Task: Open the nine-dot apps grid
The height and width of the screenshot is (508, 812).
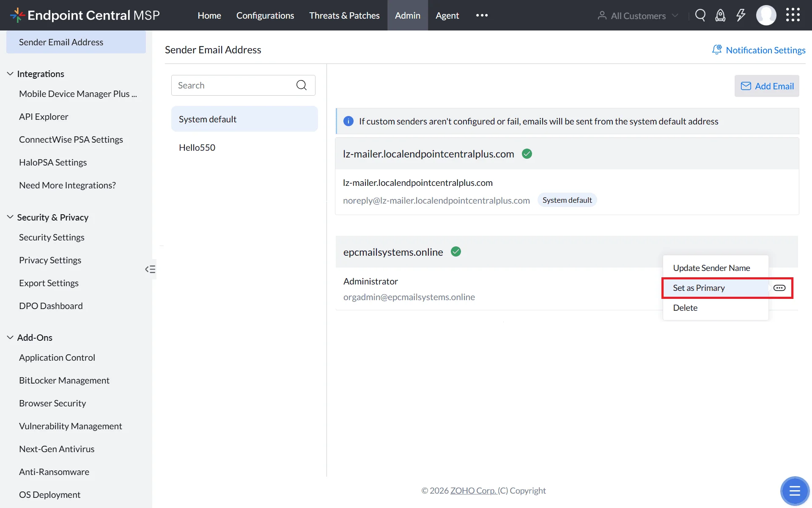Action: (x=793, y=15)
